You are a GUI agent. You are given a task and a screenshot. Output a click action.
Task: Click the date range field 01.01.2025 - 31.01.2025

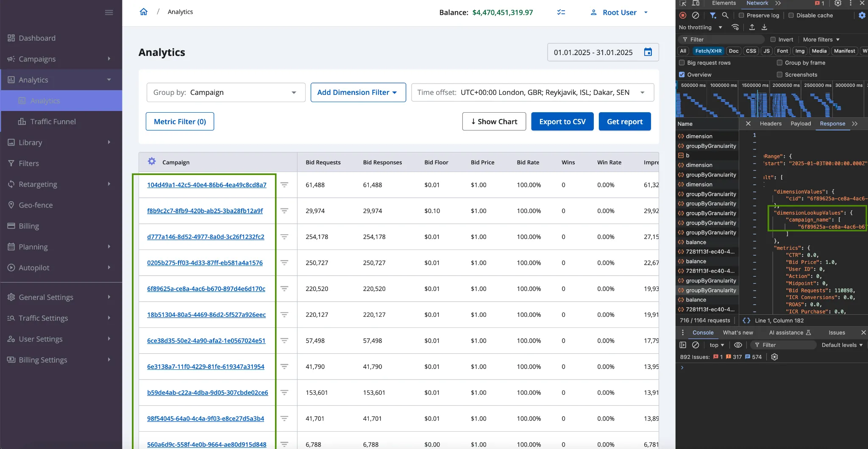point(603,52)
